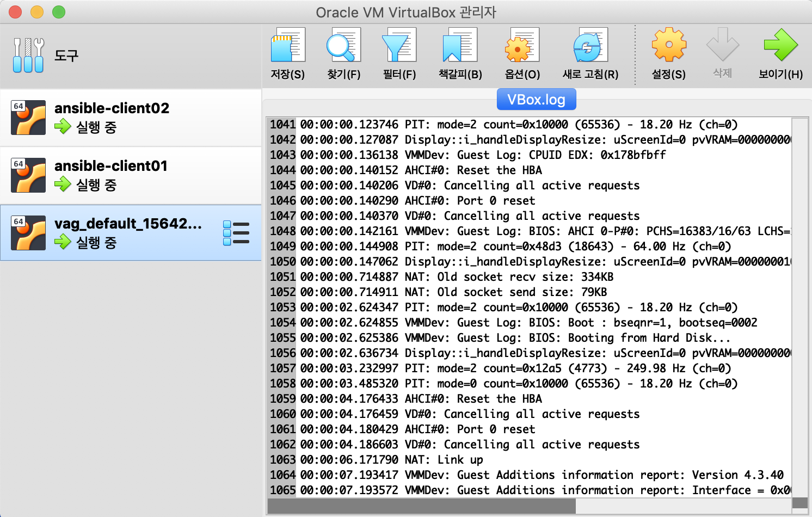Select the ansible-client02 machine entry
The width and height of the screenshot is (812, 517).
[x=131, y=118]
